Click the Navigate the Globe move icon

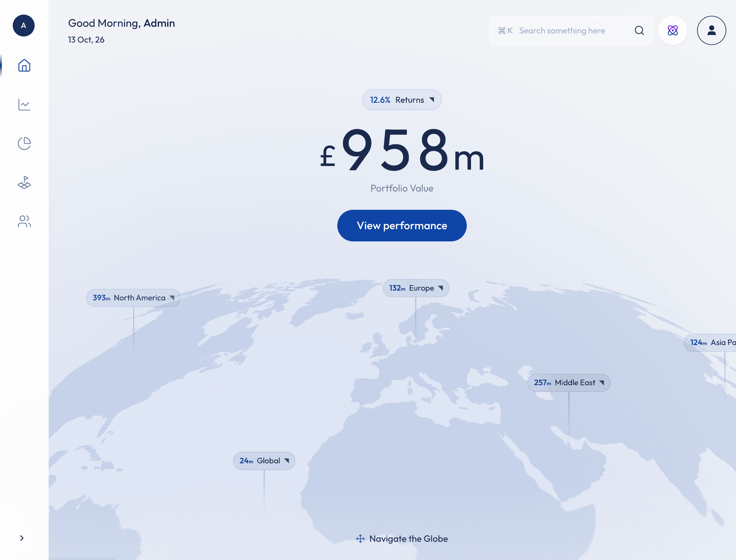point(360,539)
